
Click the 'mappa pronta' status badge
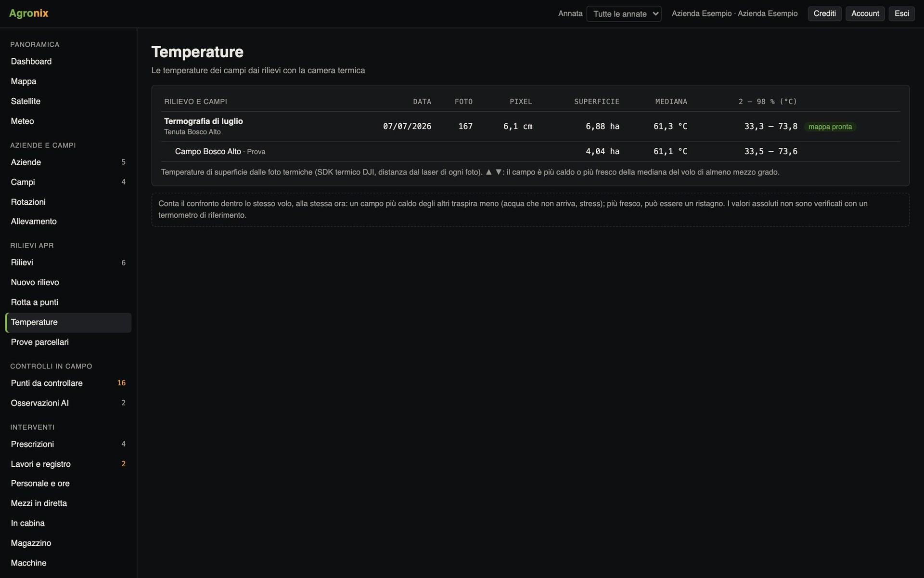[x=830, y=127]
